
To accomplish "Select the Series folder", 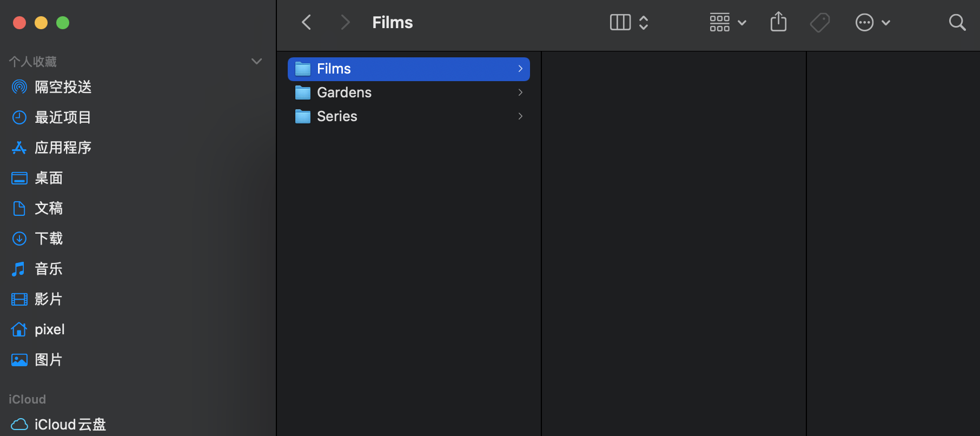I will pyautogui.click(x=337, y=116).
